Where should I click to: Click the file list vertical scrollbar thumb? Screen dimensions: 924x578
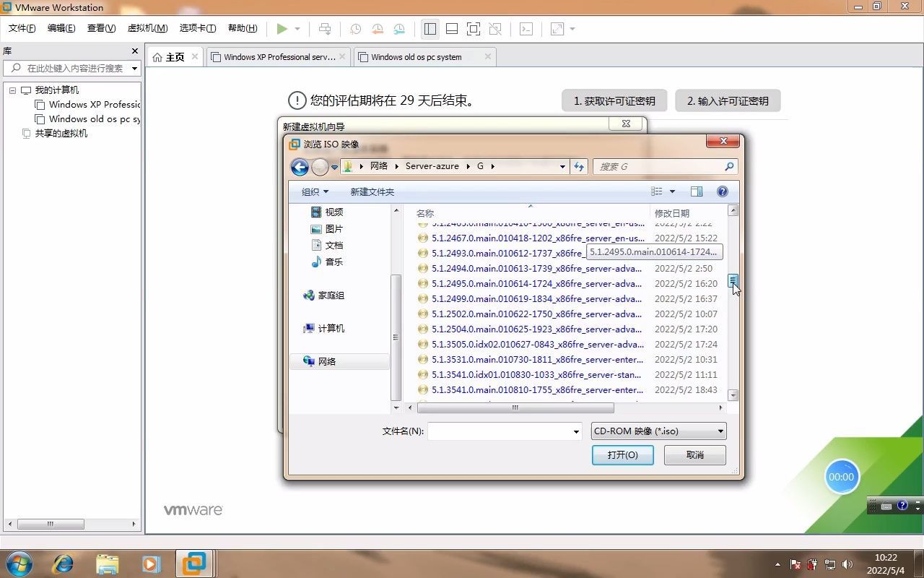tap(733, 280)
